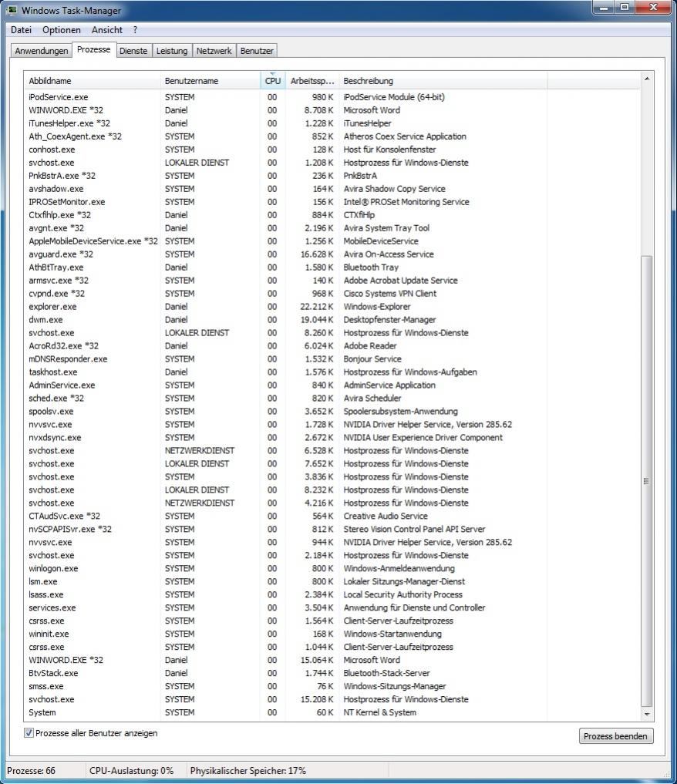Screen dimensions: 677x784
Task: Select IPROSetMonitor.exe process
Action: click(332, 201)
